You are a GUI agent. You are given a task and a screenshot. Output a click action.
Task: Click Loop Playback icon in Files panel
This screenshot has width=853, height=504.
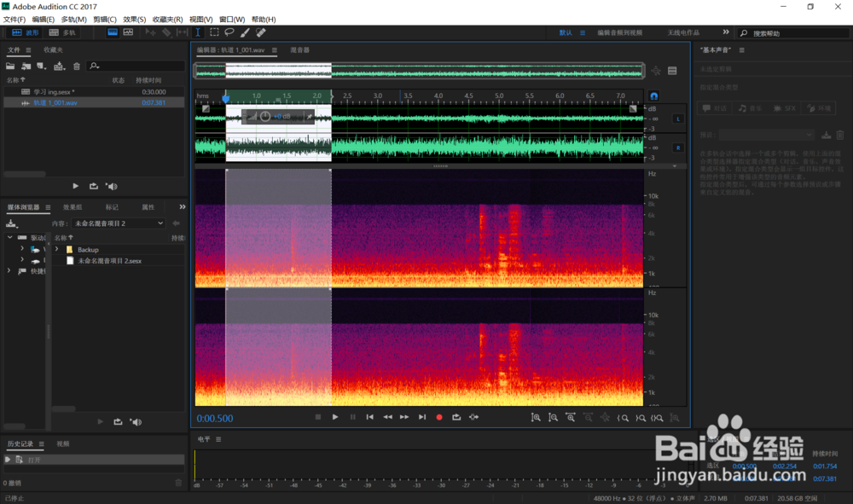(x=94, y=186)
